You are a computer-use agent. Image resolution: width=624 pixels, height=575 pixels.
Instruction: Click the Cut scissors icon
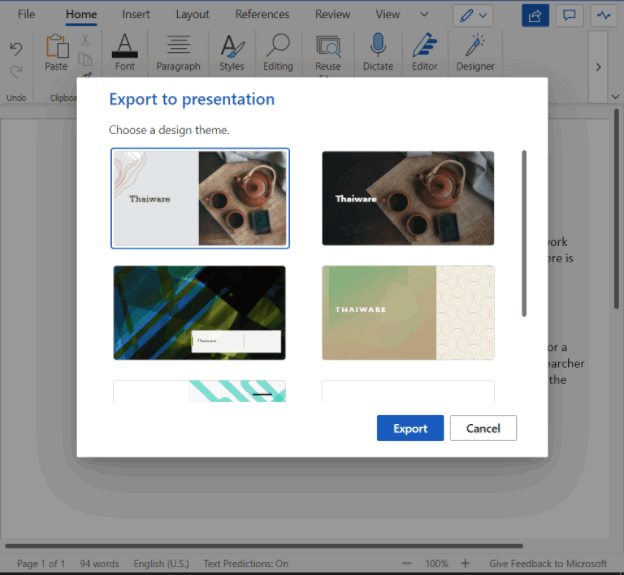[x=85, y=40]
